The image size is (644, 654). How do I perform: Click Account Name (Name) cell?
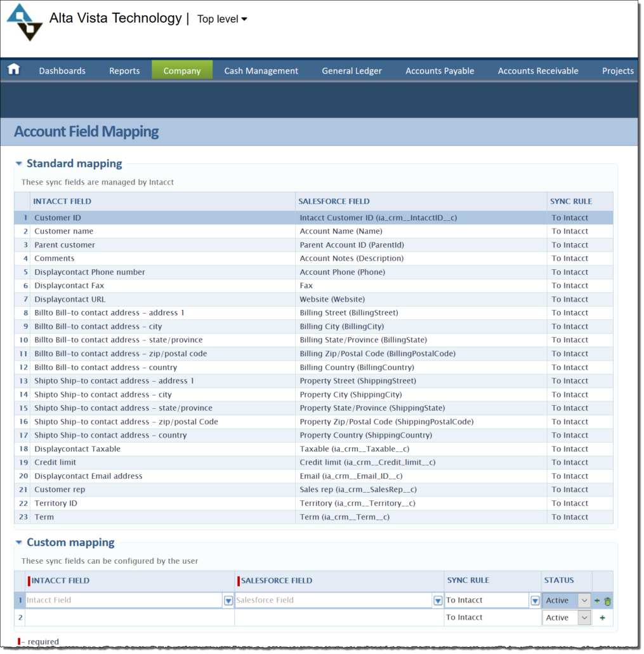coord(421,231)
